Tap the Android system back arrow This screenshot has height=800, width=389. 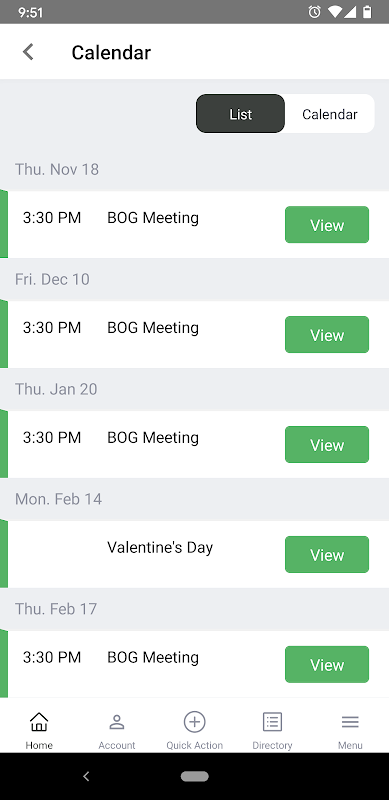[x=86, y=776]
